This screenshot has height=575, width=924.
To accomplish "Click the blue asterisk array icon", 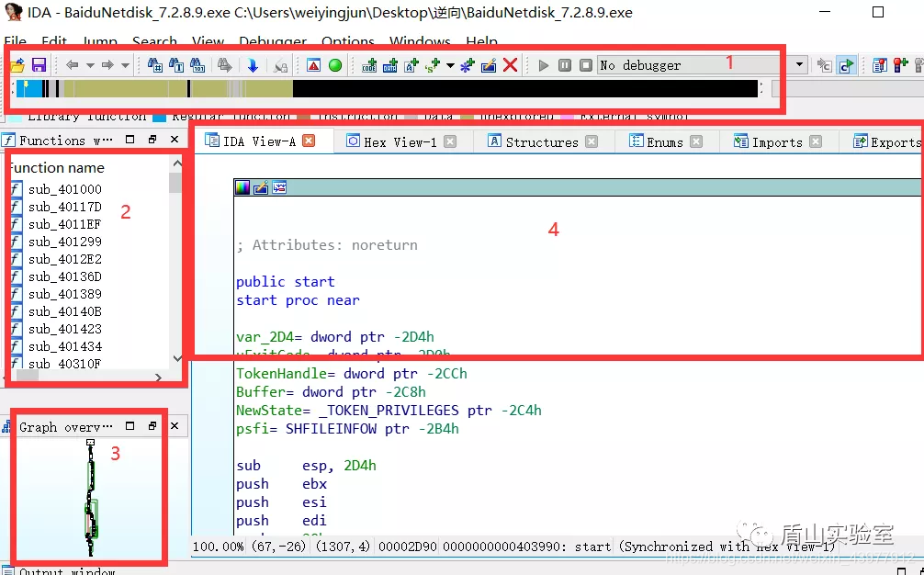I will (x=467, y=65).
